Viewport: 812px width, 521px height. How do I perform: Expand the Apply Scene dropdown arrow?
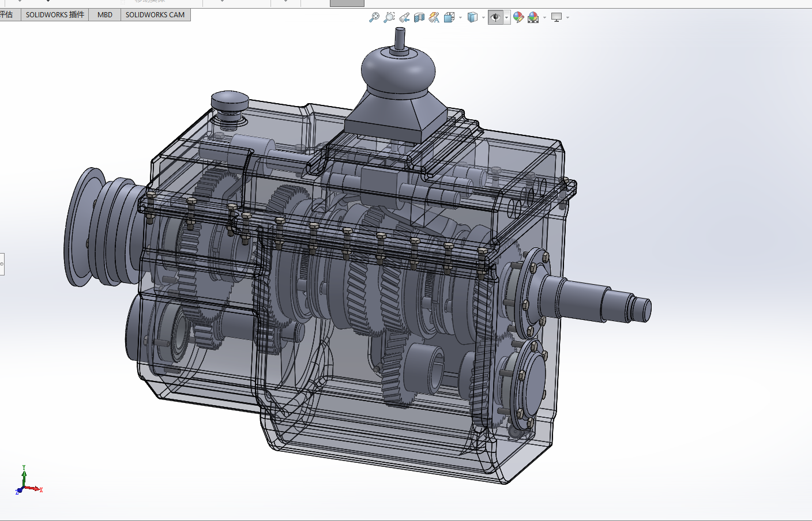544,17
